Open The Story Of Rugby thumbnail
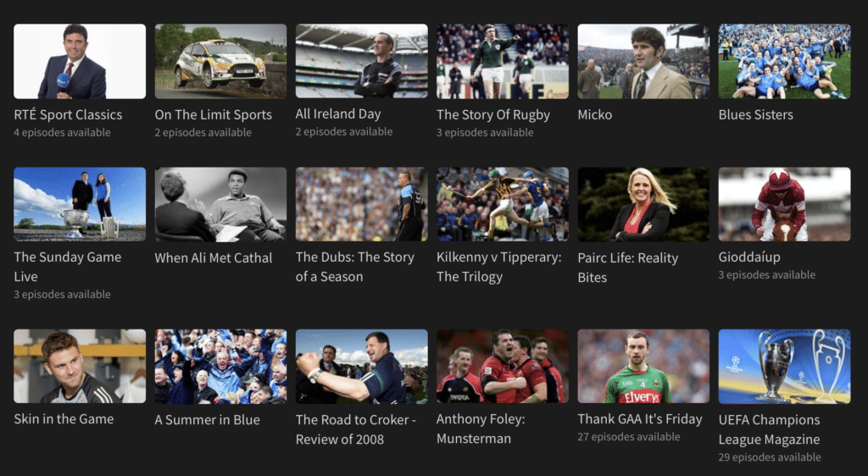 click(503, 61)
